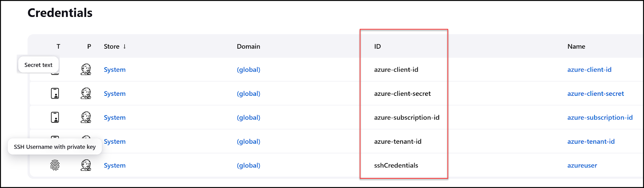
Task: Open the azure-subscription-id credential name link
Action: pos(600,118)
